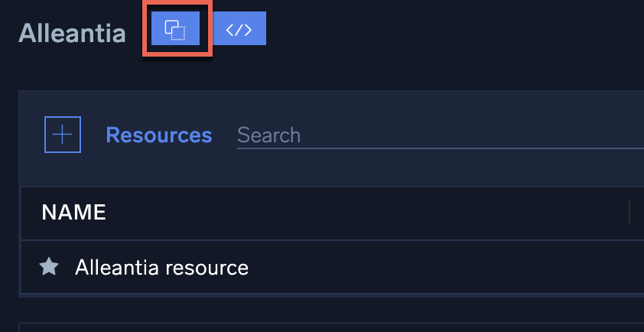Click the Resources heading text
The height and width of the screenshot is (332, 644).
158,135
